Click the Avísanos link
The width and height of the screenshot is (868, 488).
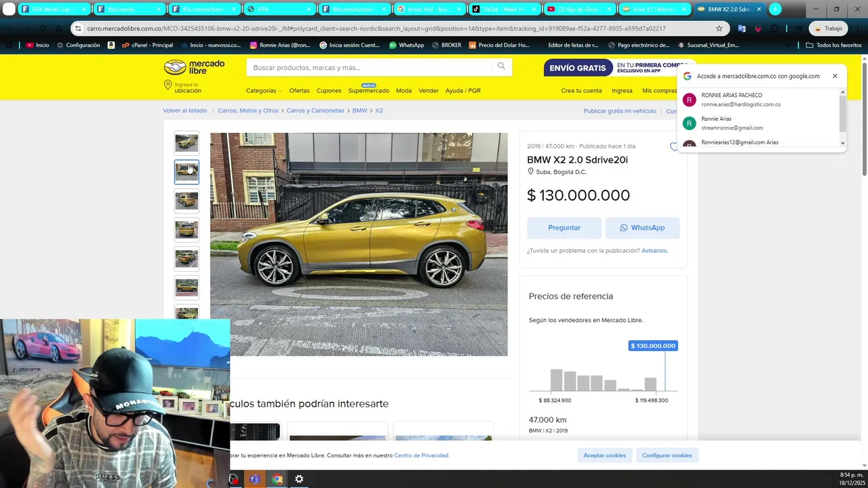point(654,251)
